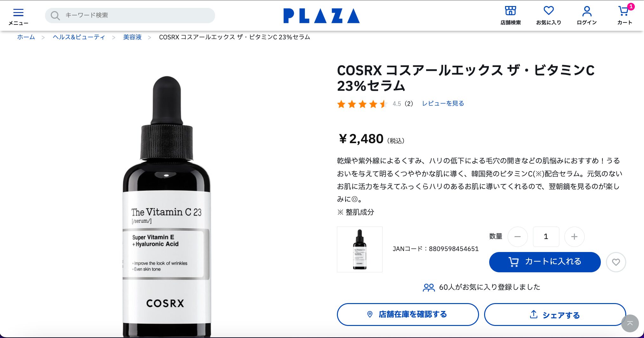Add product to favorites with heart button
The image size is (644, 338).
click(x=616, y=262)
